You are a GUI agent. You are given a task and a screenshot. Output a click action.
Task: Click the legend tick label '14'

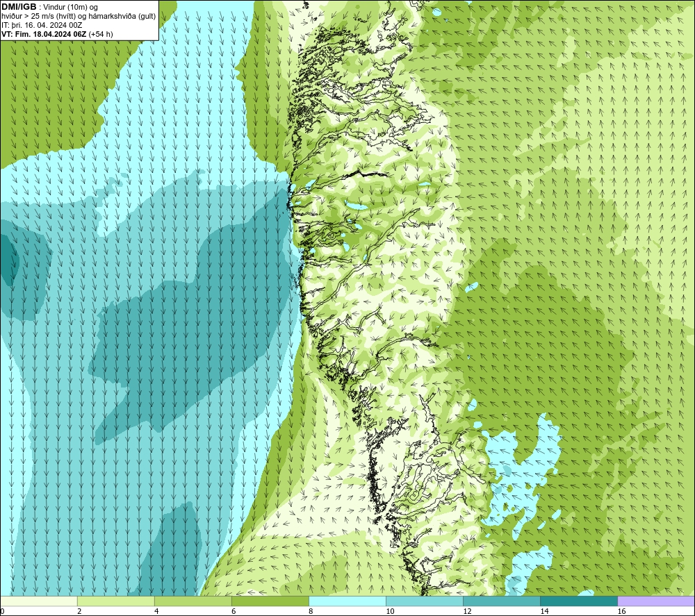click(x=544, y=612)
